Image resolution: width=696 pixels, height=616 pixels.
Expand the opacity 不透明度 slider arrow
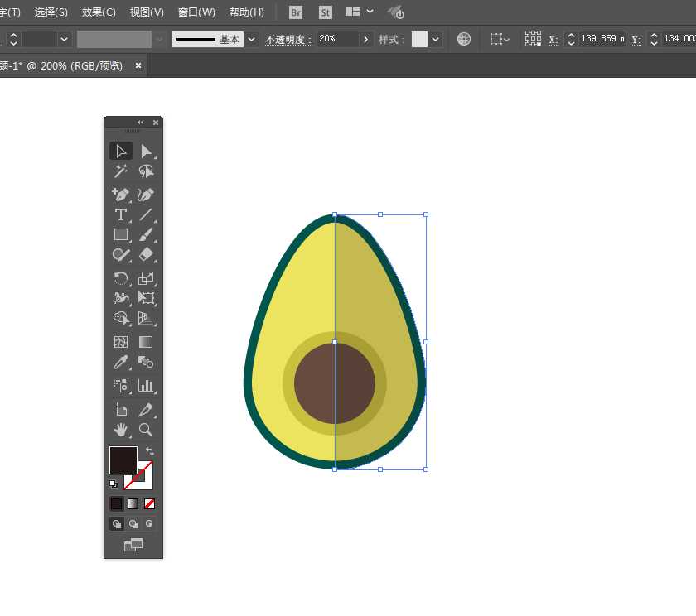tap(365, 39)
